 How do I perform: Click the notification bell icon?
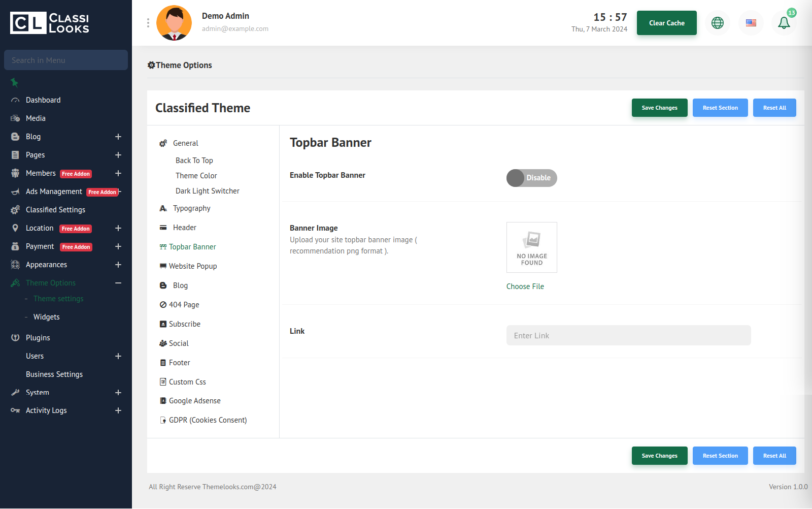[784, 23]
